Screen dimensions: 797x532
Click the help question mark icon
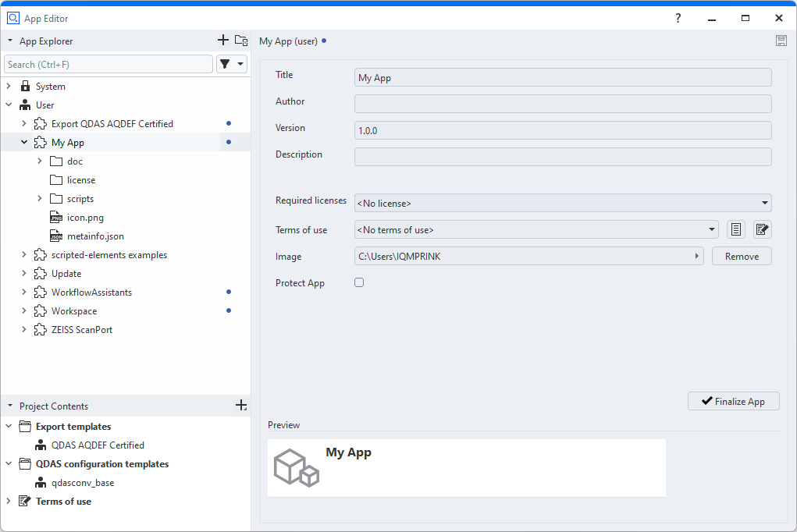(x=678, y=17)
